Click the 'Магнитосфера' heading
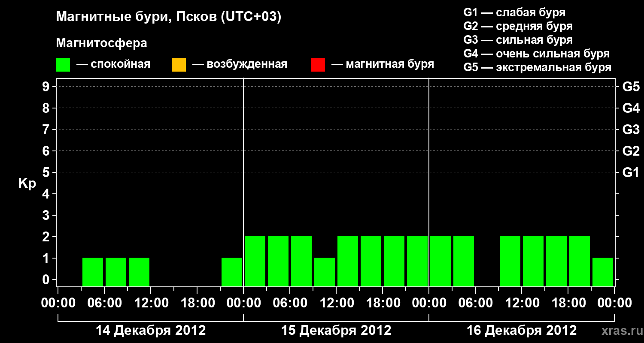Viewport: 644px width, 343px height. 102,43
